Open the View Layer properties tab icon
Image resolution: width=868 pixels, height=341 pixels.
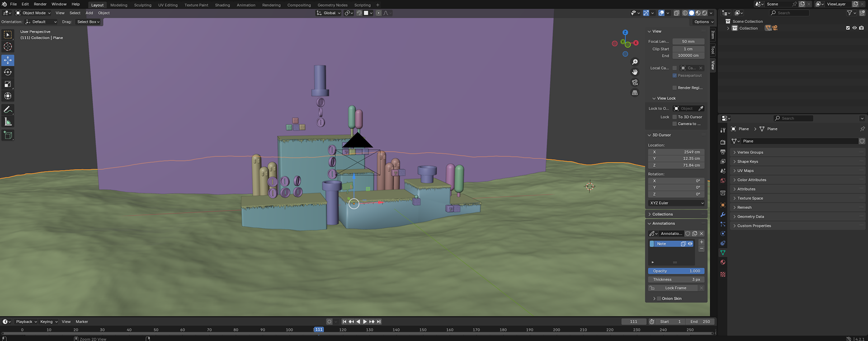(x=722, y=161)
